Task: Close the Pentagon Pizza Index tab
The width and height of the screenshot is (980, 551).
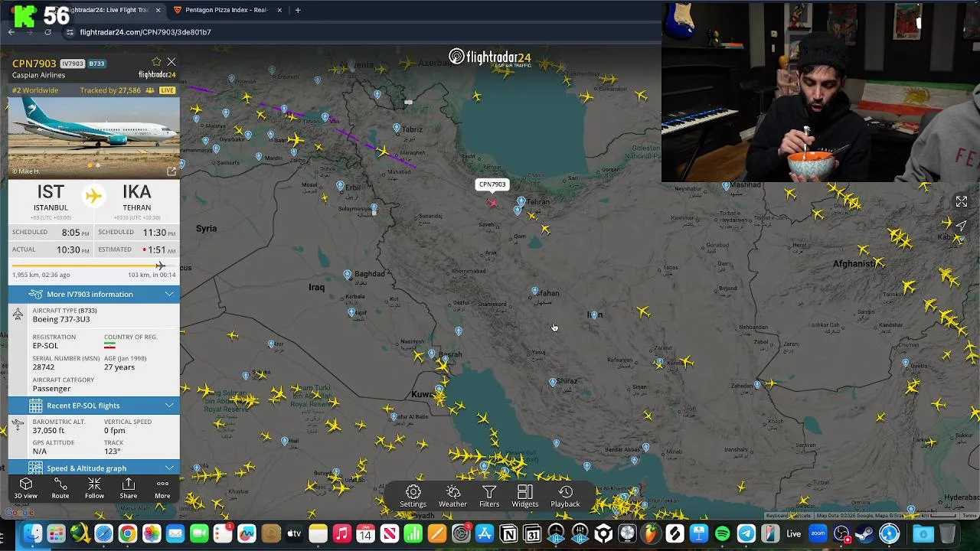Action: click(279, 10)
